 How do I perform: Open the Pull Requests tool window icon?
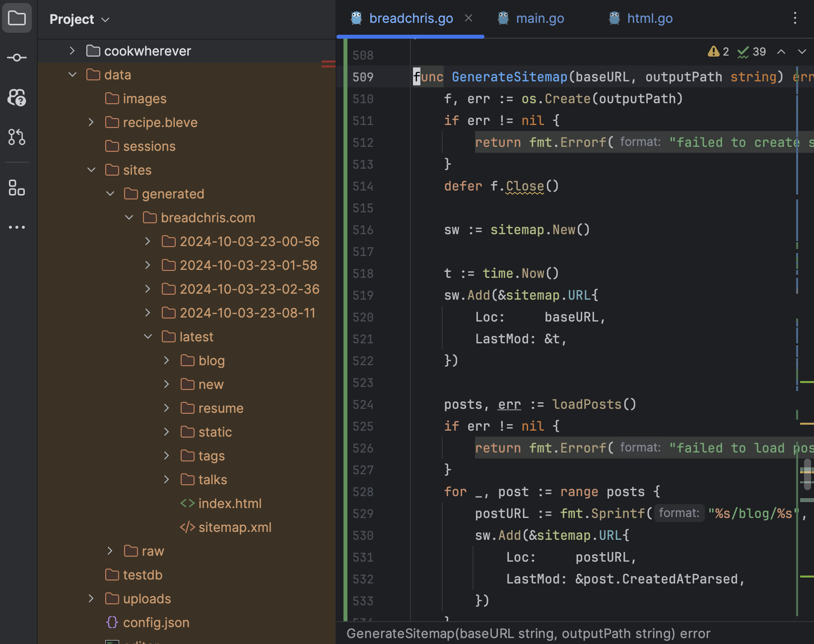point(17,136)
